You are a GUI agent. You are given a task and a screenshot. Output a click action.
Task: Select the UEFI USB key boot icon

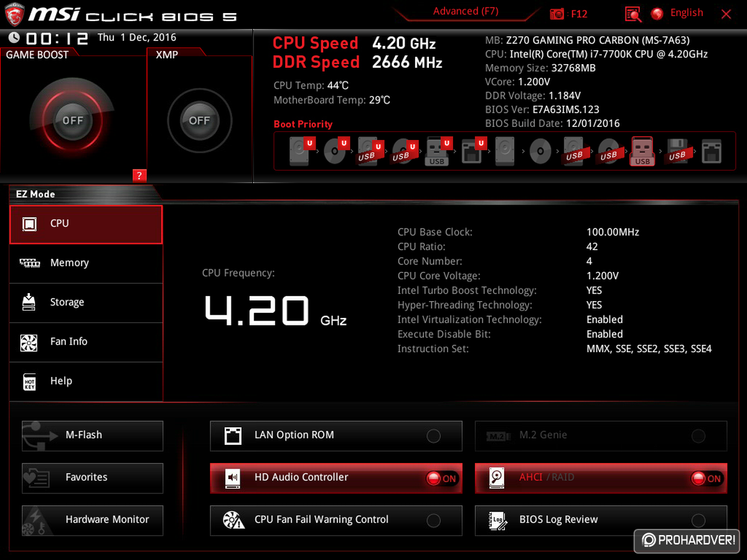coord(438,151)
